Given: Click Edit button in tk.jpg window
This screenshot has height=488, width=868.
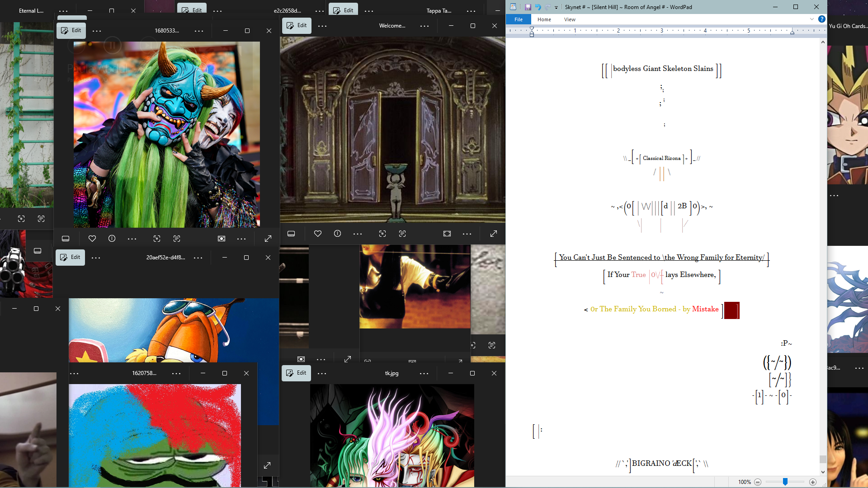Looking at the screenshot, I should click(297, 373).
